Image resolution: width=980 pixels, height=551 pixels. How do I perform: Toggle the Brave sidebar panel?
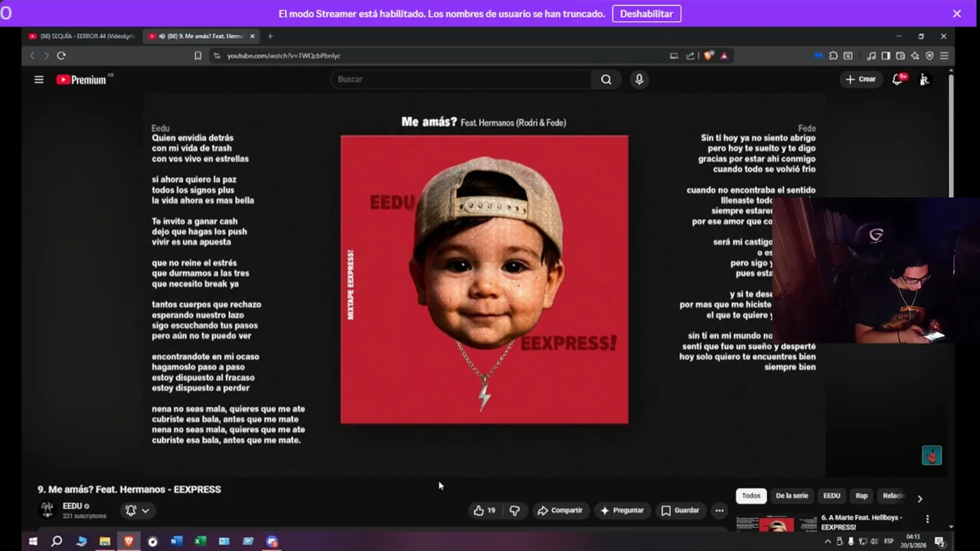(x=886, y=55)
